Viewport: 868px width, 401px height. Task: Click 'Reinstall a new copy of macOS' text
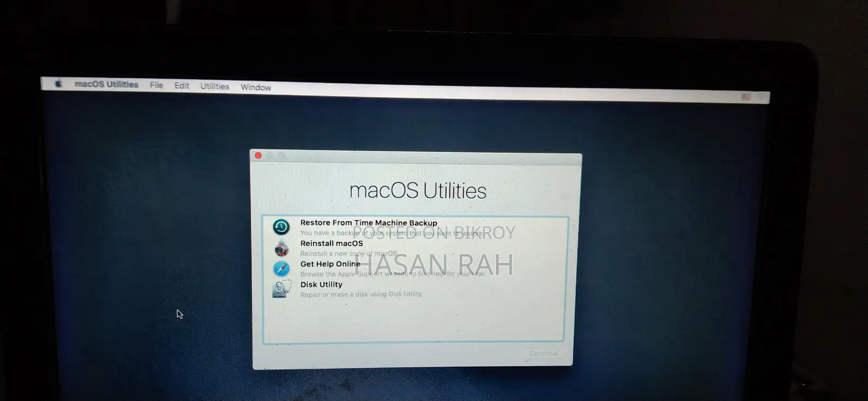[x=349, y=254]
